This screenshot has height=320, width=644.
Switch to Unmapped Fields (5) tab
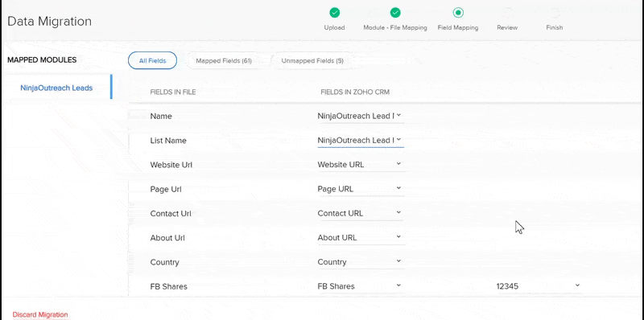coord(312,61)
